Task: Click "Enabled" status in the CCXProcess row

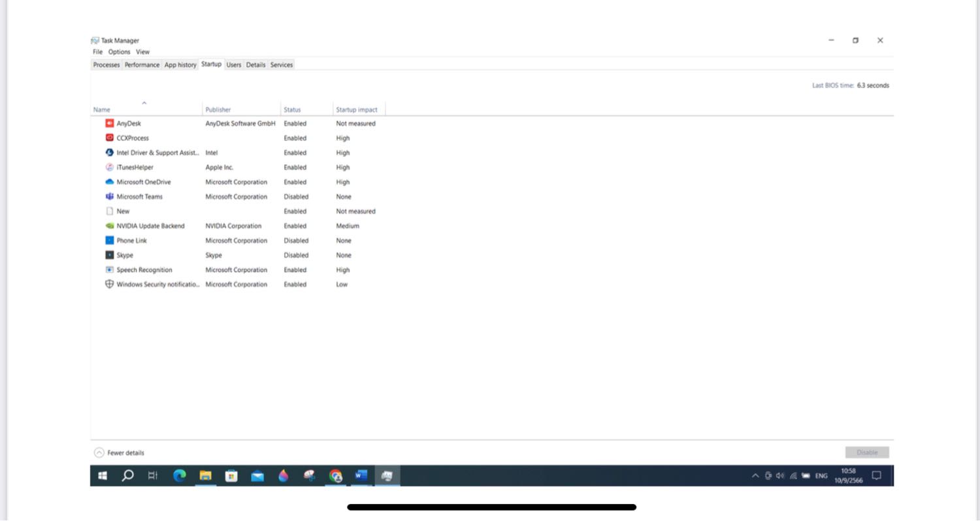Action: click(x=295, y=138)
